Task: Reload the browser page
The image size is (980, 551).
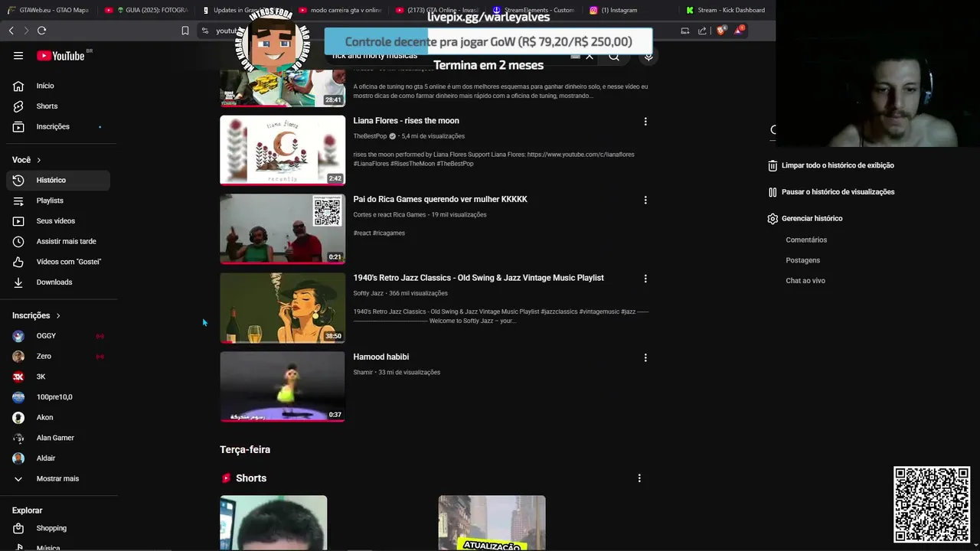Action: pos(41,31)
